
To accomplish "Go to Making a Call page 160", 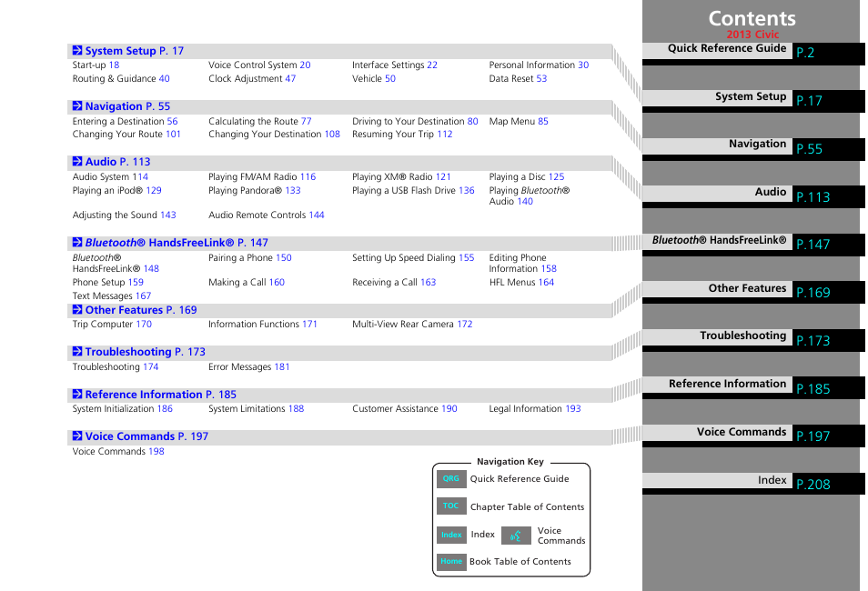I will [247, 282].
